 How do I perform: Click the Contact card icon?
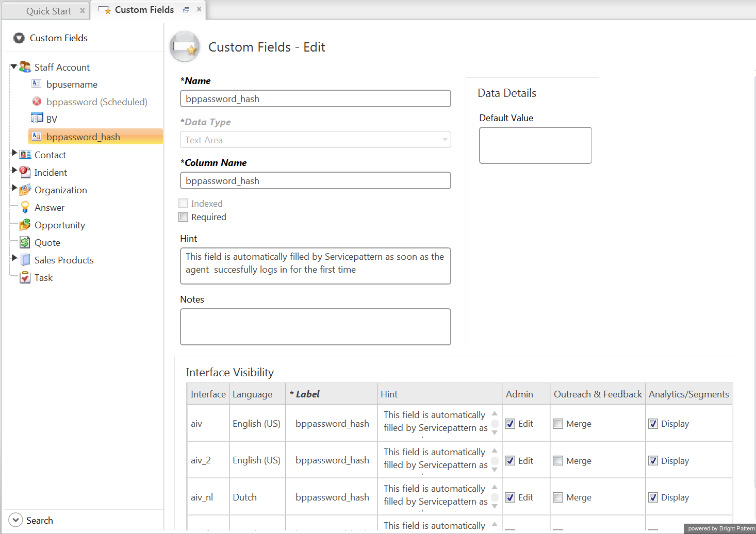[25, 155]
